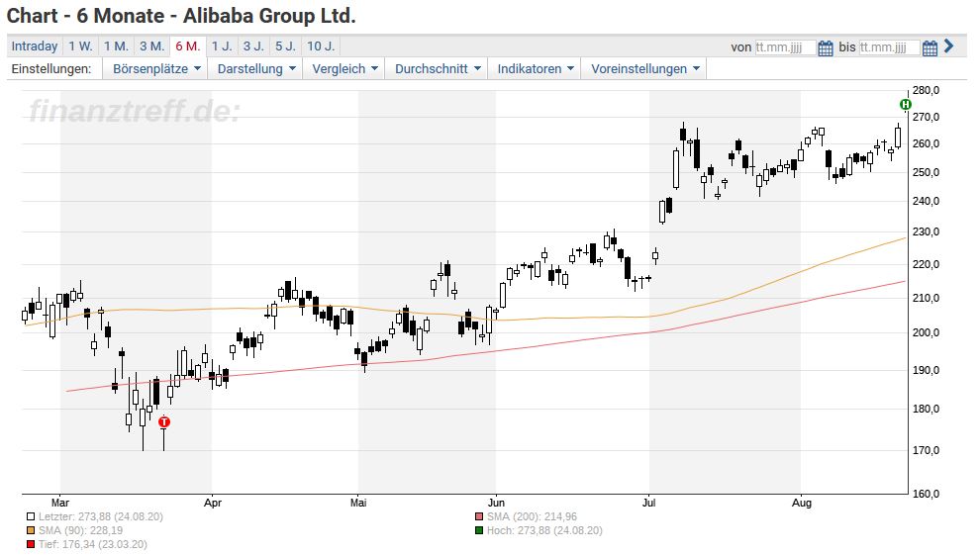Screen dimensions: 980x555
Task: Select the 3 M. time range
Action: tap(151, 46)
